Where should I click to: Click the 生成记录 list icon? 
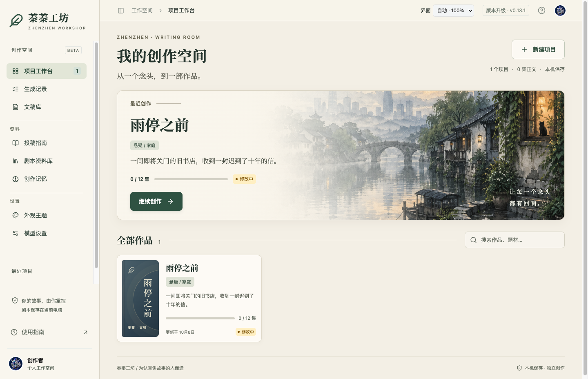click(16, 89)
